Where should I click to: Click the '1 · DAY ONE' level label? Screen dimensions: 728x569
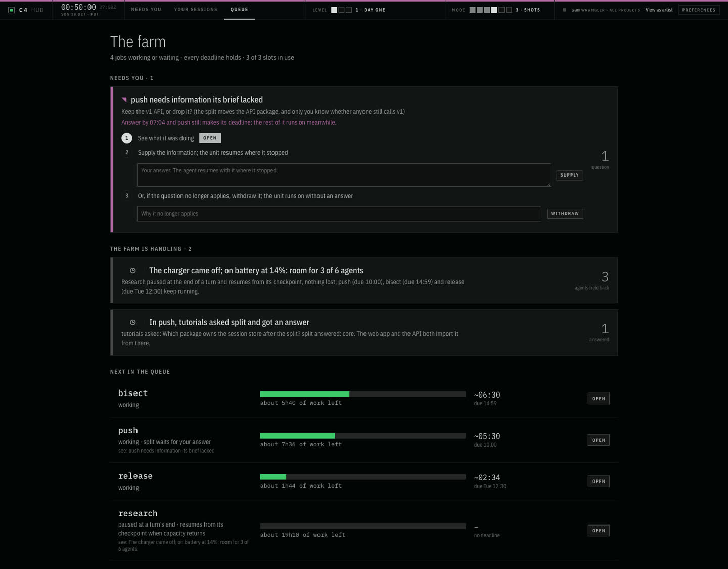371,10
